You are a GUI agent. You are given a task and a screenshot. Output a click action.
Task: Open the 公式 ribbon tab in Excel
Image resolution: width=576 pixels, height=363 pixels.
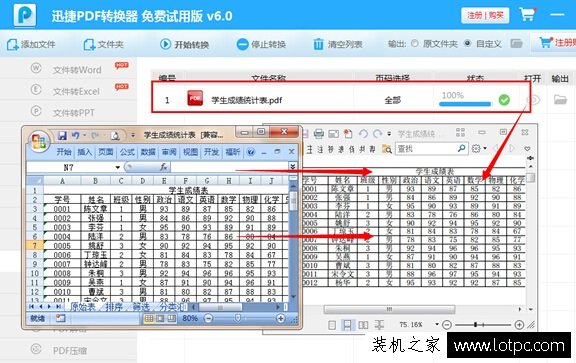pyautogui.click(x=127, y=152)
